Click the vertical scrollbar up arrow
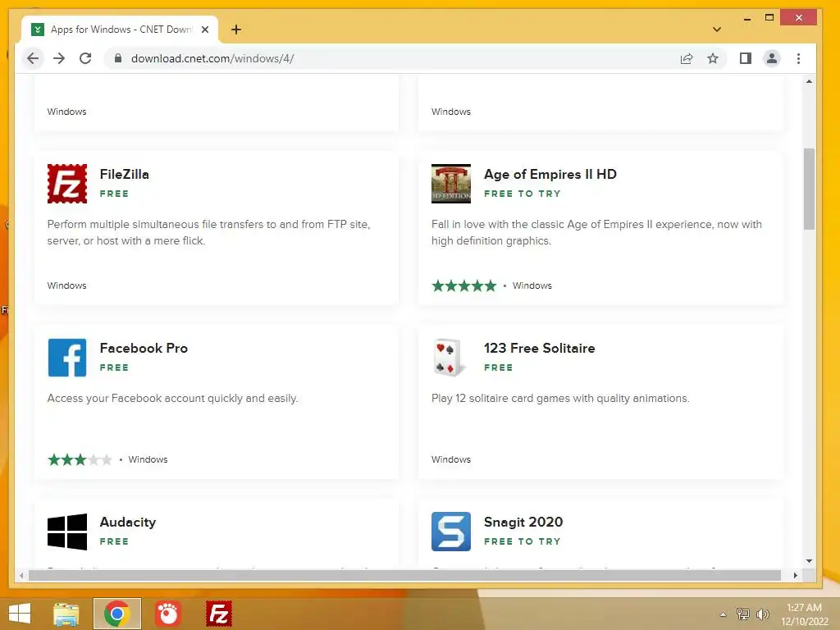Viewport: 840px width, 630px height. (809, 81)
